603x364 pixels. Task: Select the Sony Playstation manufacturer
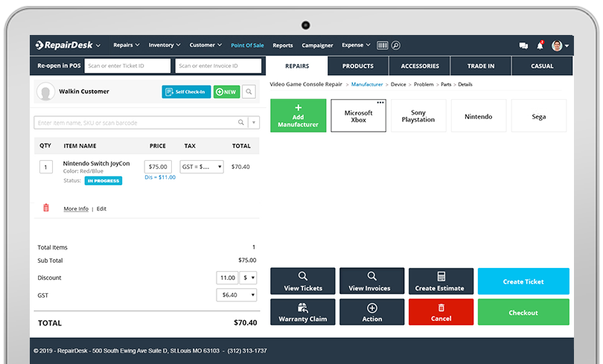[418, 115]
